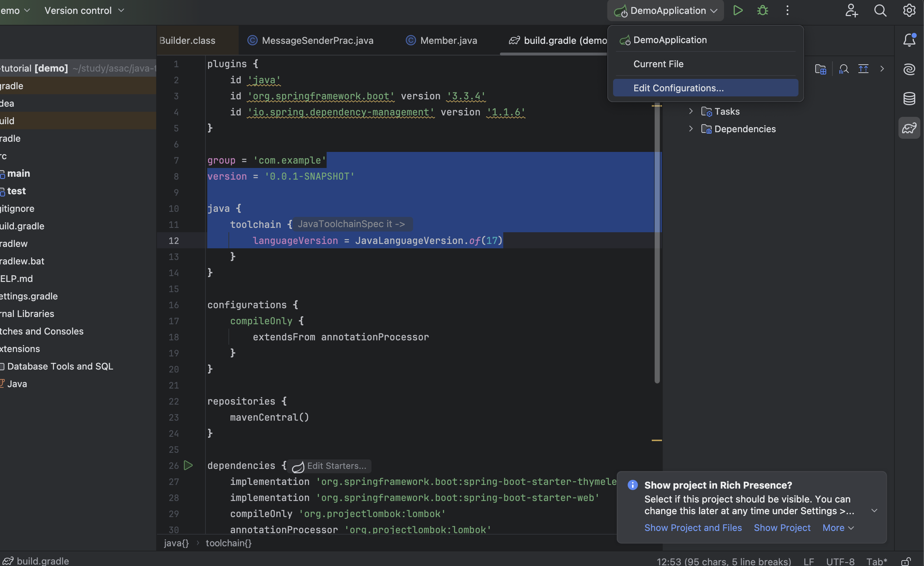924x566 pixels.
Task: Click the Search Everywhere magnifier icon
Action: 880,11
